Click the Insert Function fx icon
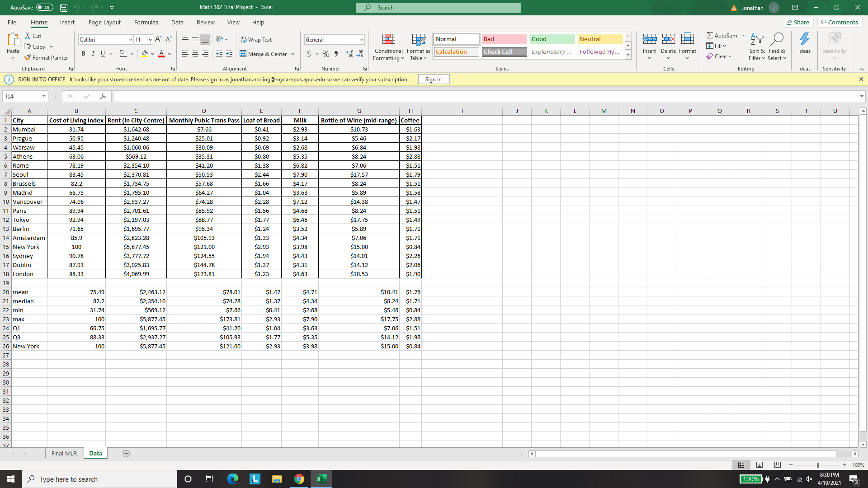This screenshot has width=868, height=488. [103, 96]
